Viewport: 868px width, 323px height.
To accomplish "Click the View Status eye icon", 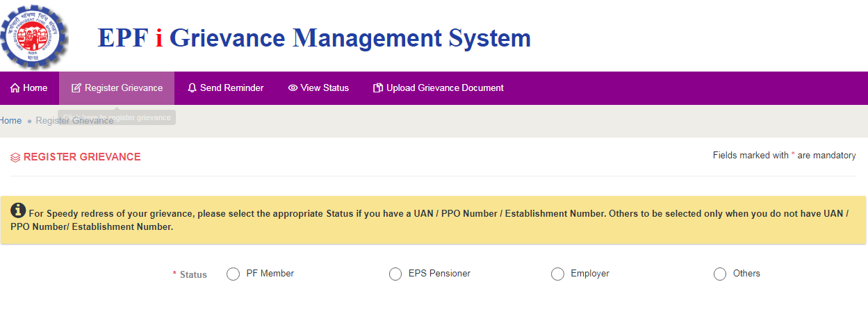I will tap(293, 88).
